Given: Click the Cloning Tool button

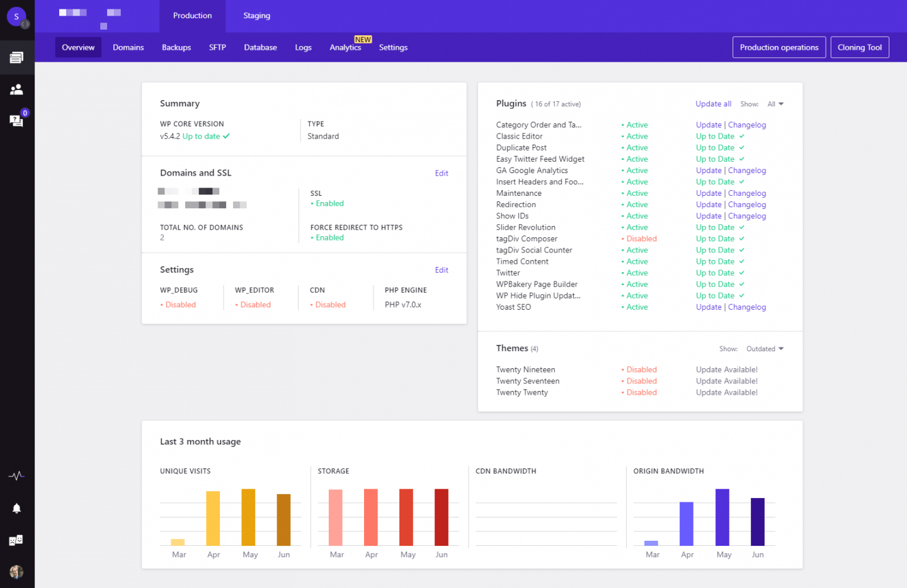Looking at the screenshot, I should pos(860,47).
